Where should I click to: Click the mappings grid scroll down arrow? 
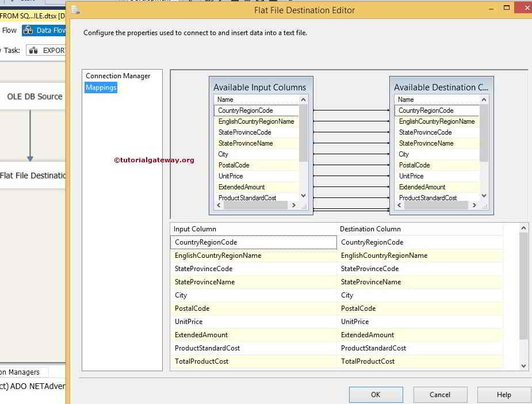click(x=523, y=365)
